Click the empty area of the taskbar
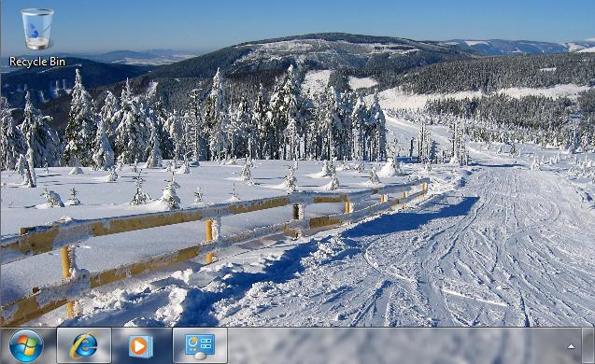The height and width of the screenshot is (364, 595). point(394,345)
